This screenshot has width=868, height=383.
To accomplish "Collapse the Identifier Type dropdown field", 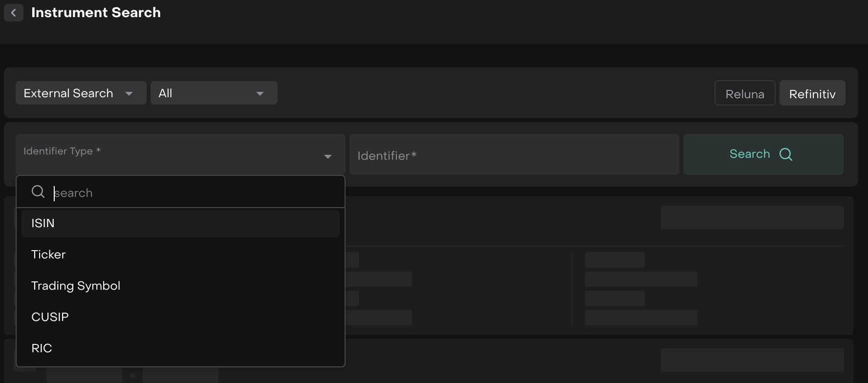I will point(171,154).
